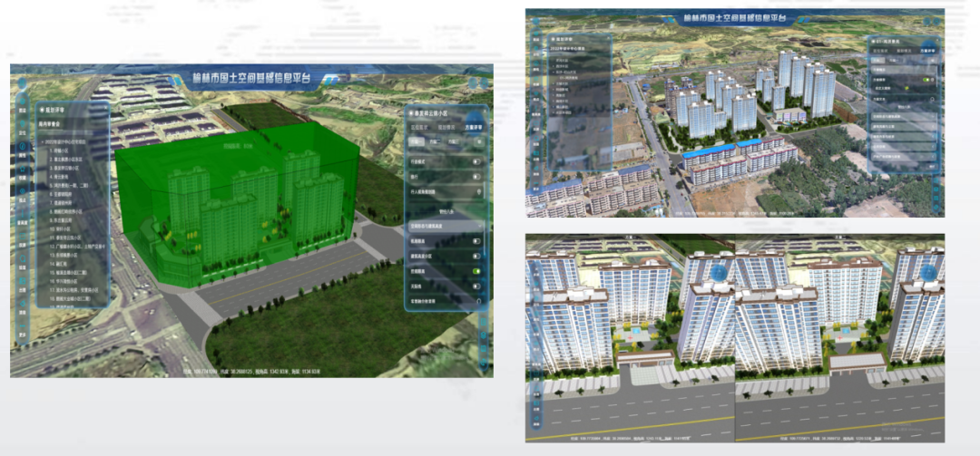Toggle the first switch below the scheme buttons in the 泰发祥云锦小区 panel
The width and height of the screenshot is (980, 456).
[x=476, y=161]
